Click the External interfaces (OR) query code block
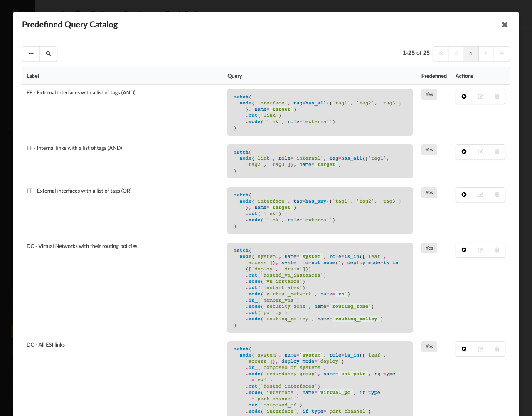Image resolution: width=532 pixels, height=416 pixels. pyautogui.click(x=320, y=210)
